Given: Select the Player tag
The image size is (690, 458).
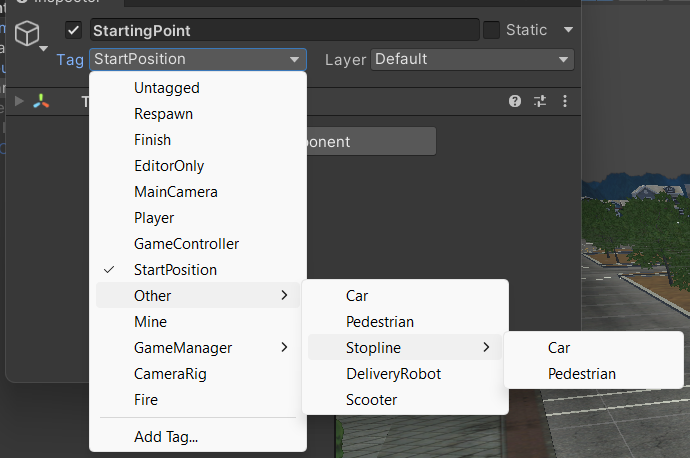Looking at the screenshot, I should 198,218.
